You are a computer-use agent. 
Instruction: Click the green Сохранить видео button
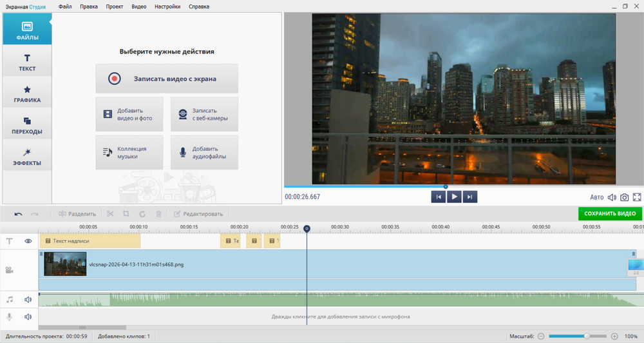(610, 213)
